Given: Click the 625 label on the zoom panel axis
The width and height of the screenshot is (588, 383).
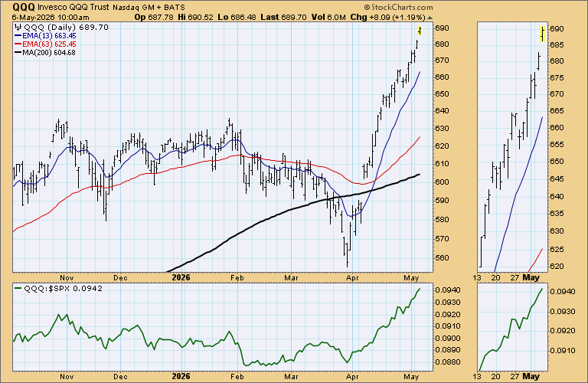Looking at the screenshot, I should (x=557, y=250).
